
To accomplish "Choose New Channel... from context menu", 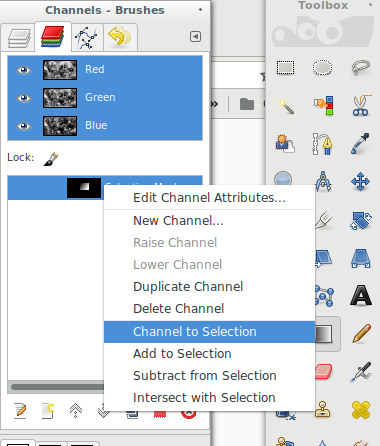I will pos(209,221).
